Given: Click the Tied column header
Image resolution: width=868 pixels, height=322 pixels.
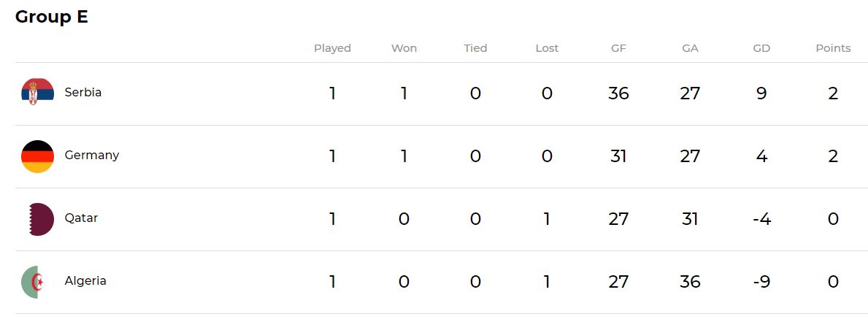Looking at the screenshot, I should click(x=475, y=48).
